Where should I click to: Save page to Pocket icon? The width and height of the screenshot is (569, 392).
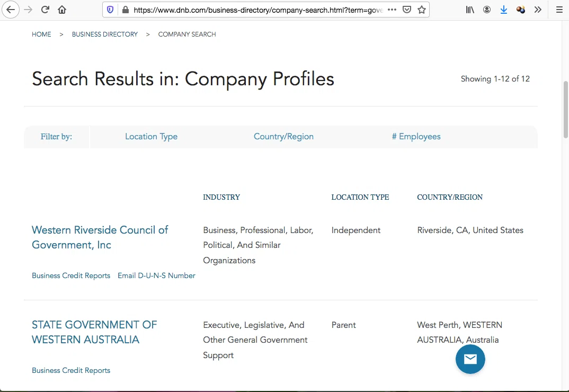407,10
